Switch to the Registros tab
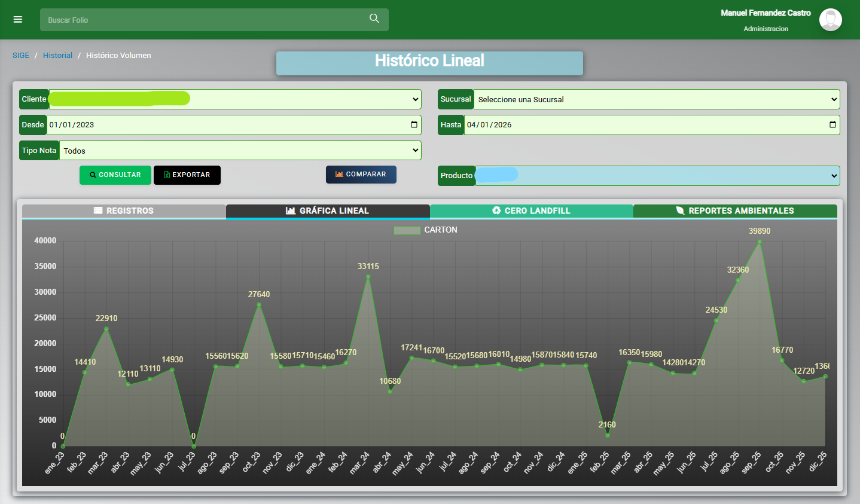 124,210
